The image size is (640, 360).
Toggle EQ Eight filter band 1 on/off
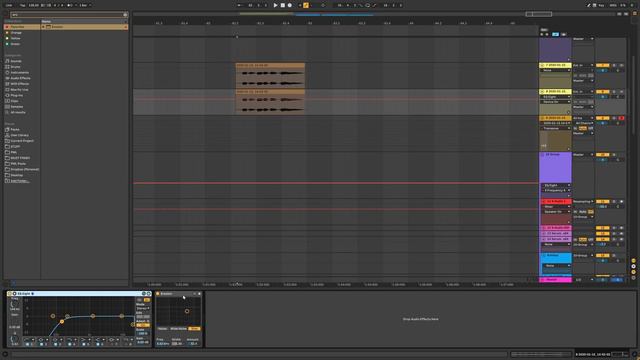(27, 344)
